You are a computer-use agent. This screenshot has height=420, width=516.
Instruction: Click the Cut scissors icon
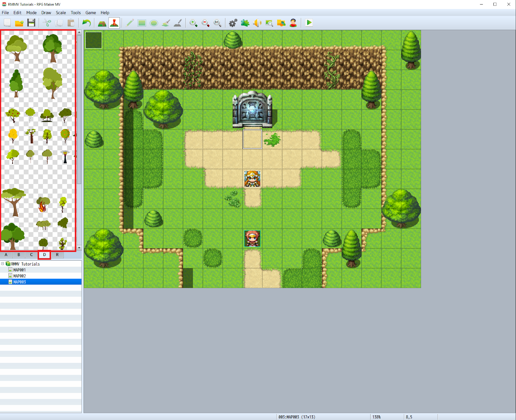point(47,23)
